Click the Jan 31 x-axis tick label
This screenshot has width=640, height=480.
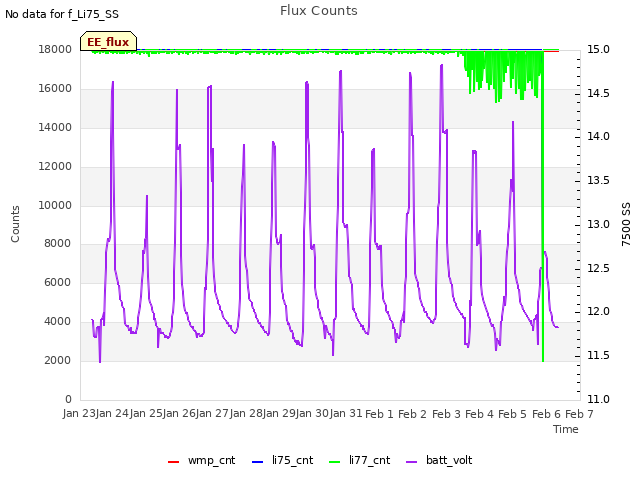[346, 413]
